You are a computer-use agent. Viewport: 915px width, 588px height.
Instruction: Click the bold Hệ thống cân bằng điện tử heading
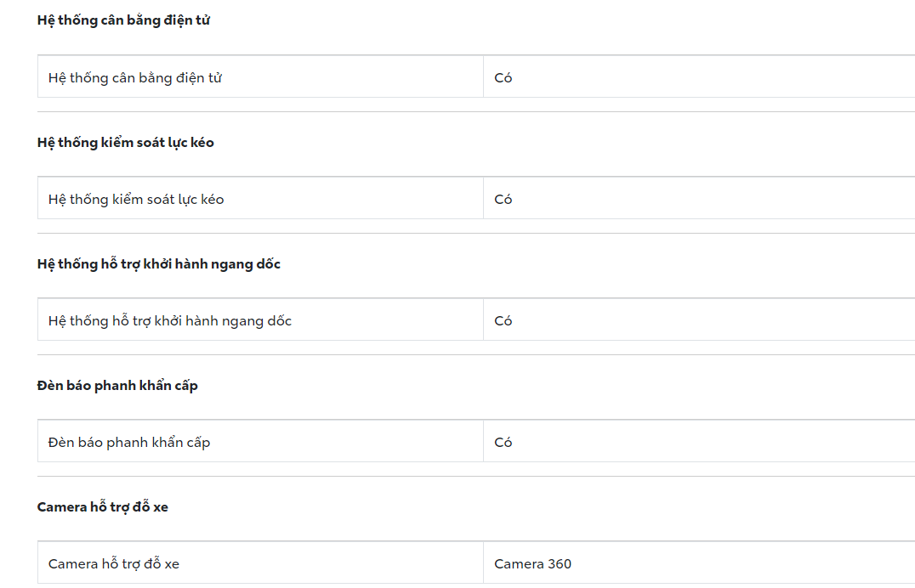(x=123, y=20)
